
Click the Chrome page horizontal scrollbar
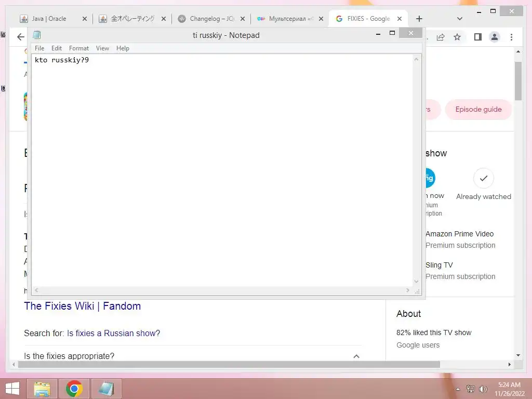[x=229, y=364]
